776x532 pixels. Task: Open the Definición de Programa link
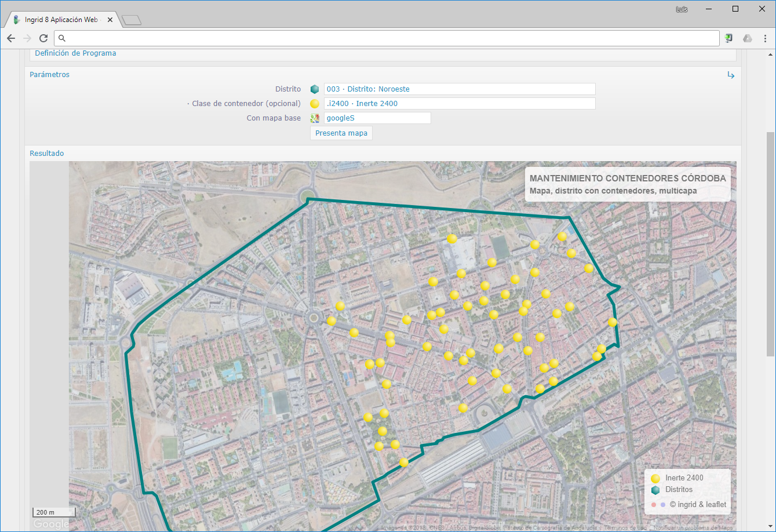75,53
